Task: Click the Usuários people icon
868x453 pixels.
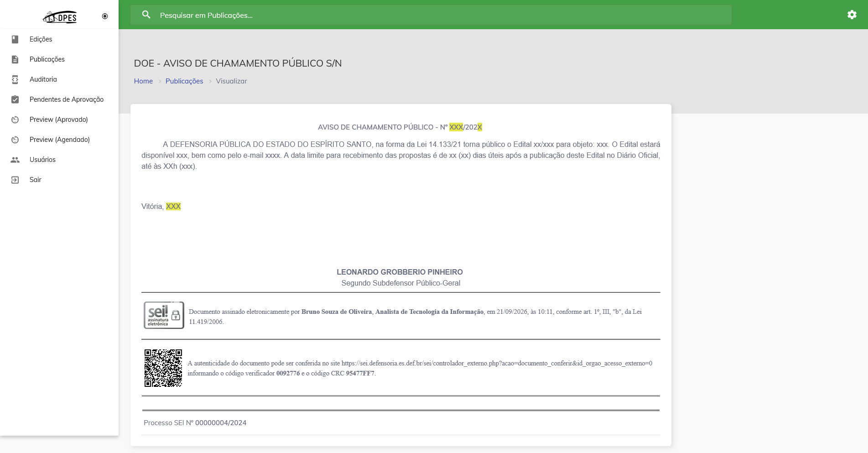Action: pos(15,160)
